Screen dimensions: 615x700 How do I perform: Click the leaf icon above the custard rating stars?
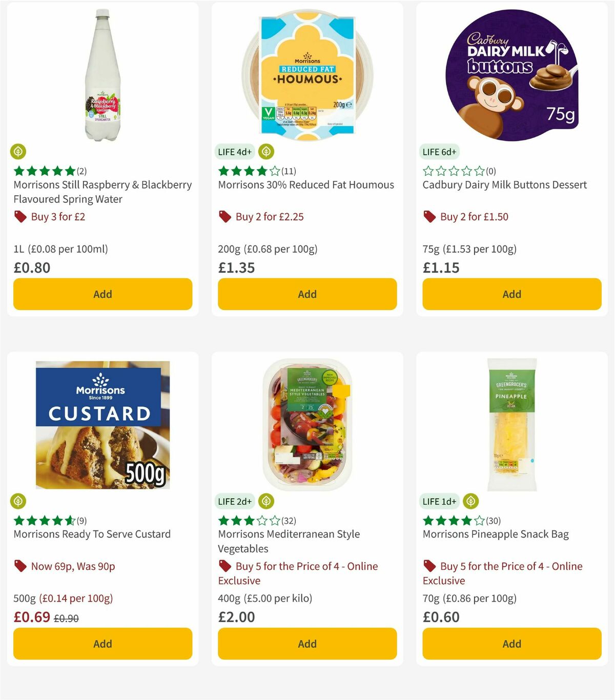pos(18,501)
